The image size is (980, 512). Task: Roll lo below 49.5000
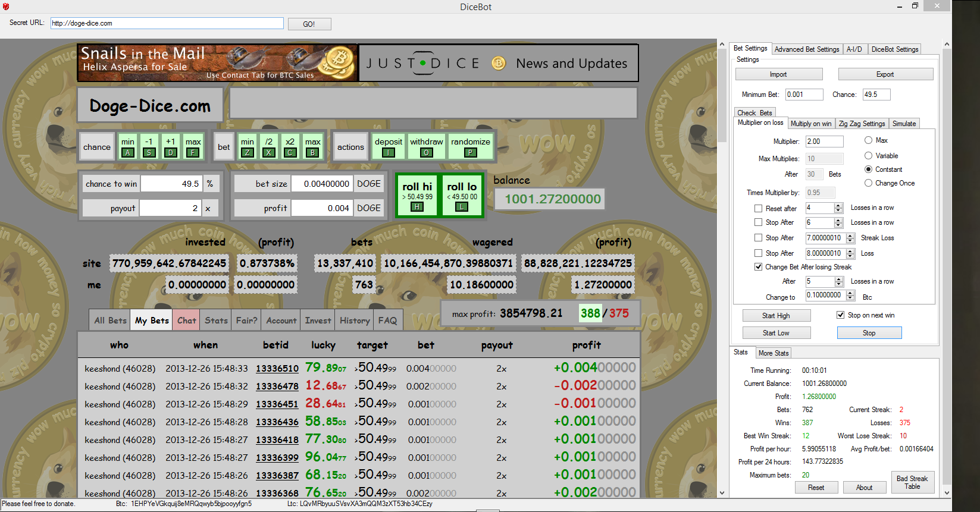click(462, 195)
